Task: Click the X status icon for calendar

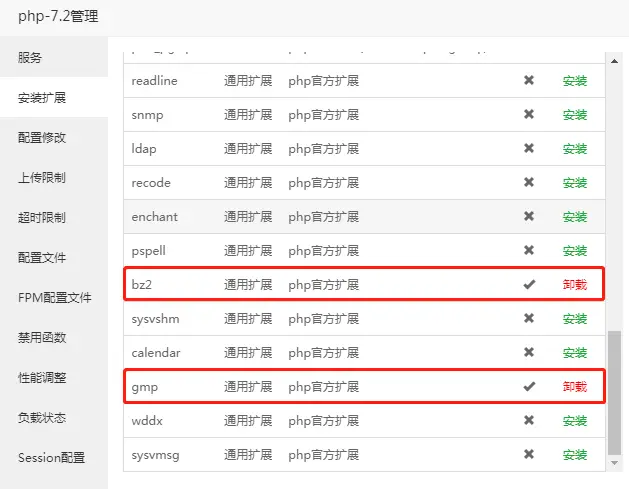Action: 529,353
